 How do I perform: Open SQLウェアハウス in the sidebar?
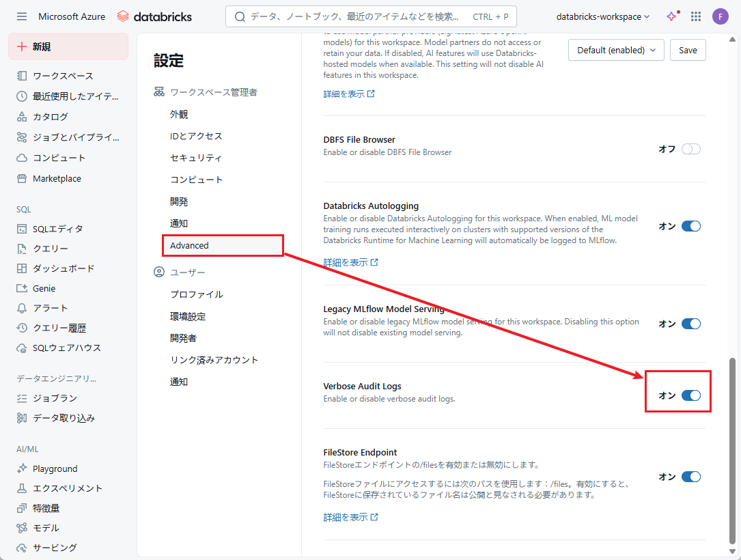click(x=66, y=348)
